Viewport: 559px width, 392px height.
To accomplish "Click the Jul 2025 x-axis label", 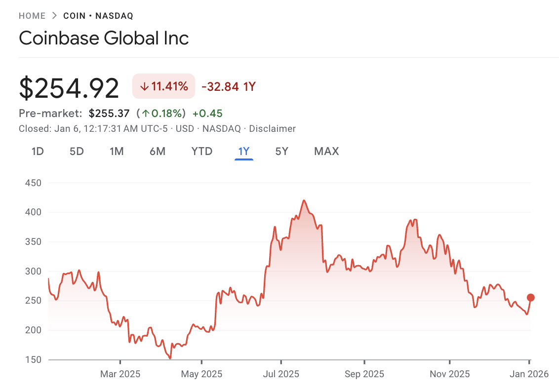I will (280, 374).
